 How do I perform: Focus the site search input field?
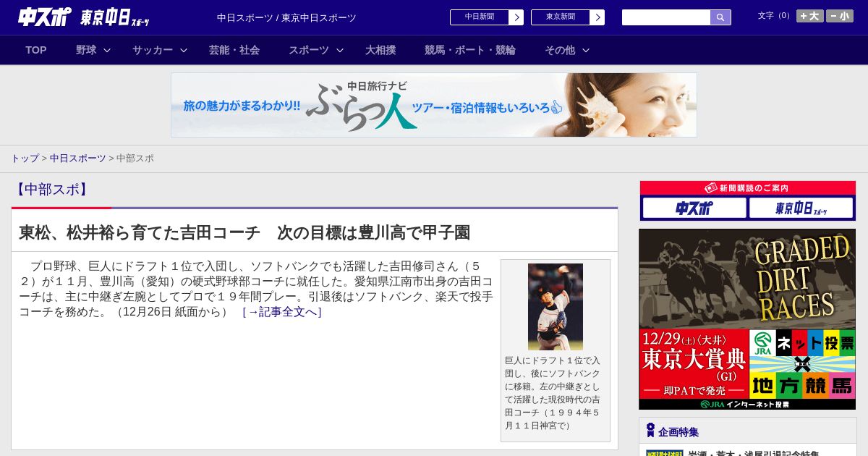666,17
